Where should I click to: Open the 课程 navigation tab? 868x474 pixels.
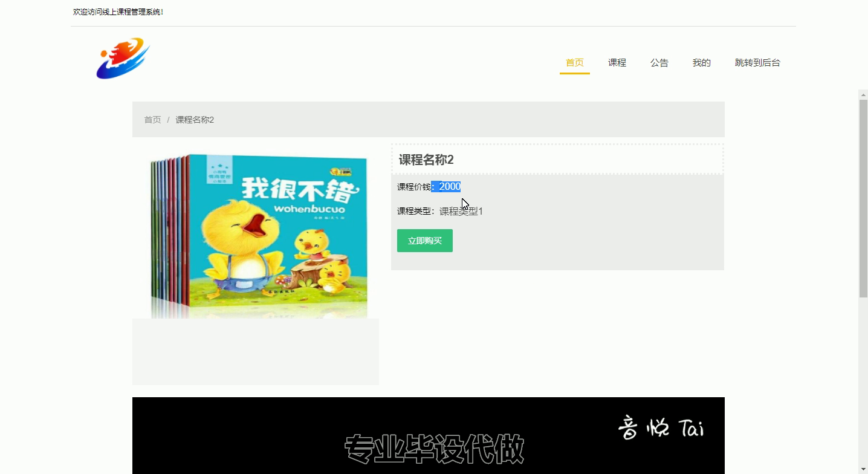(617, 63)
